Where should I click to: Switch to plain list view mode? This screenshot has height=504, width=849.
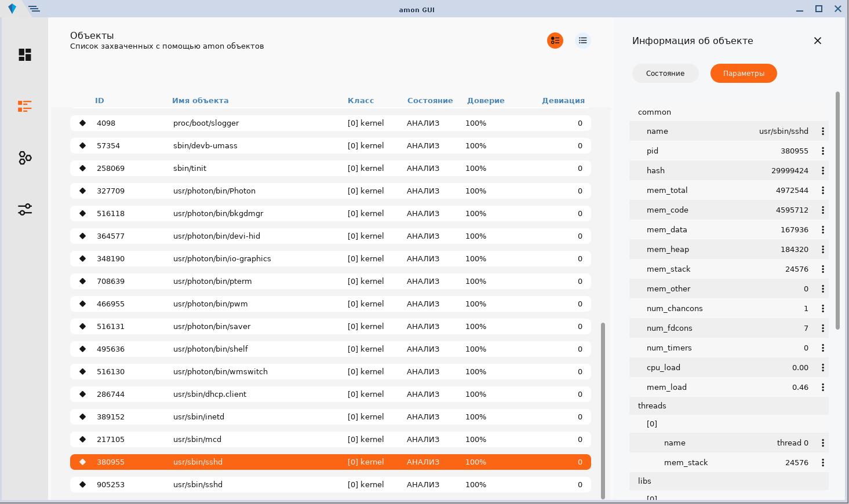click(x=582, y=41)
